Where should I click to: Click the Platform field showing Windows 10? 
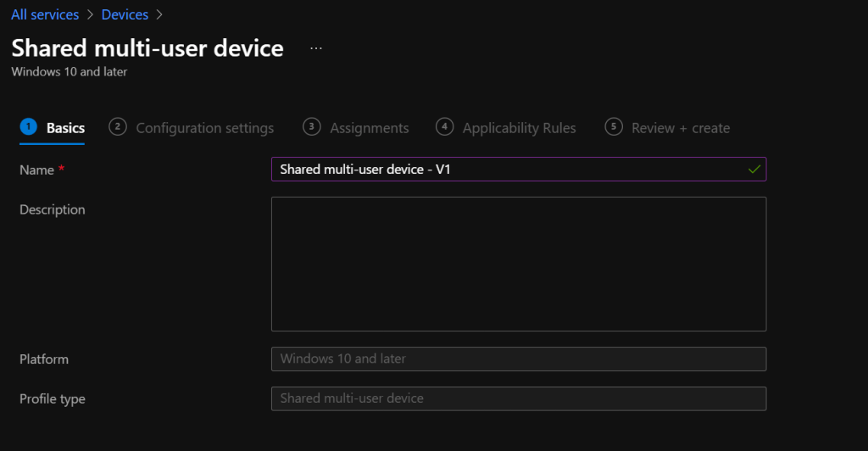(x=519, y=359)
